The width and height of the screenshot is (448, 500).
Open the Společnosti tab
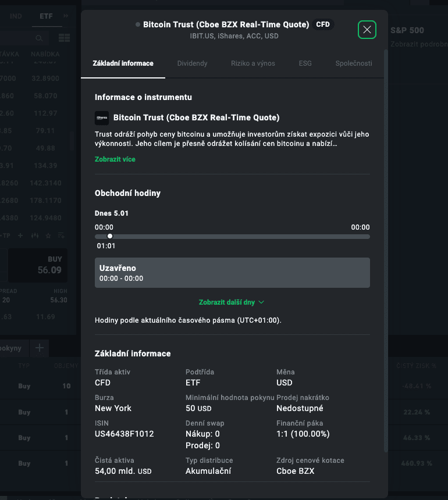(x=353, y=63)
